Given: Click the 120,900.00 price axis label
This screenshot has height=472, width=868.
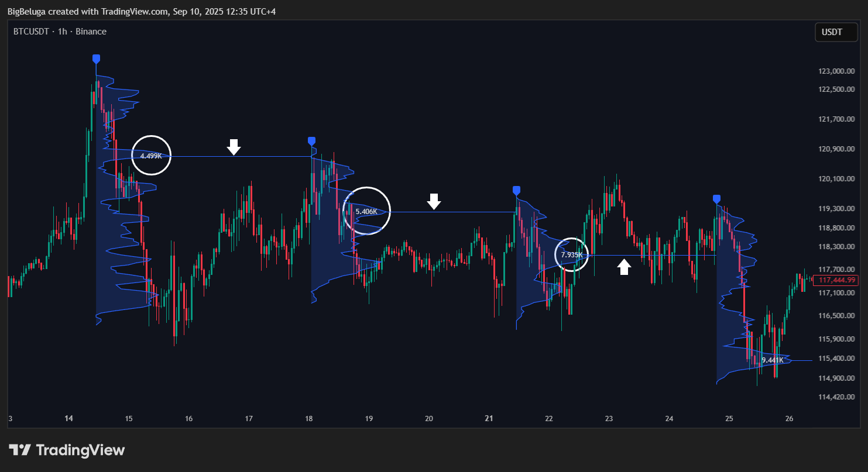Looking at the screenshot, I should 838,149.
